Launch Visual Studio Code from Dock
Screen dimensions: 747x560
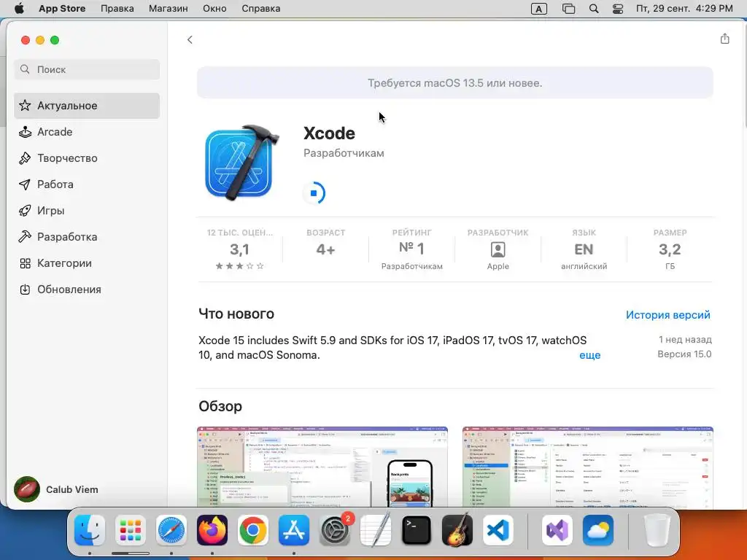[498, 530]
